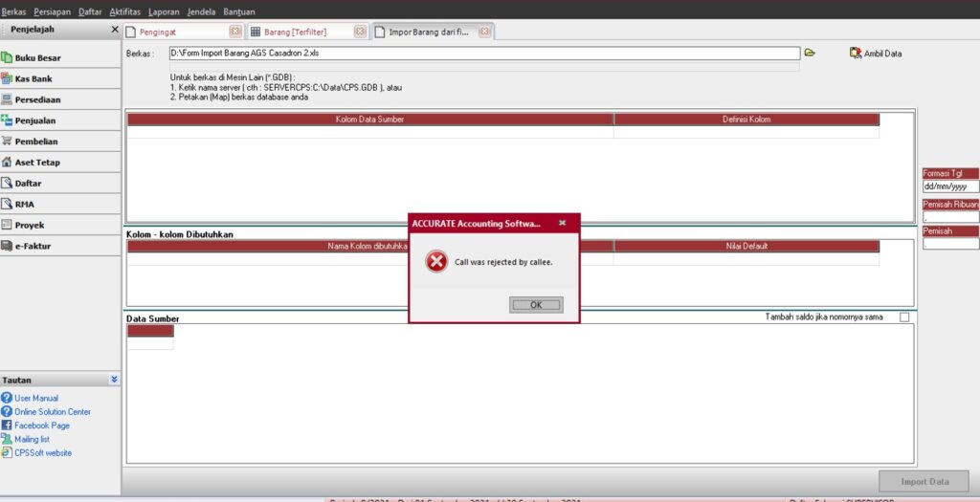Click the Pemisah Ribuan input field
The image size is (980, 502).
pos(950,217)
